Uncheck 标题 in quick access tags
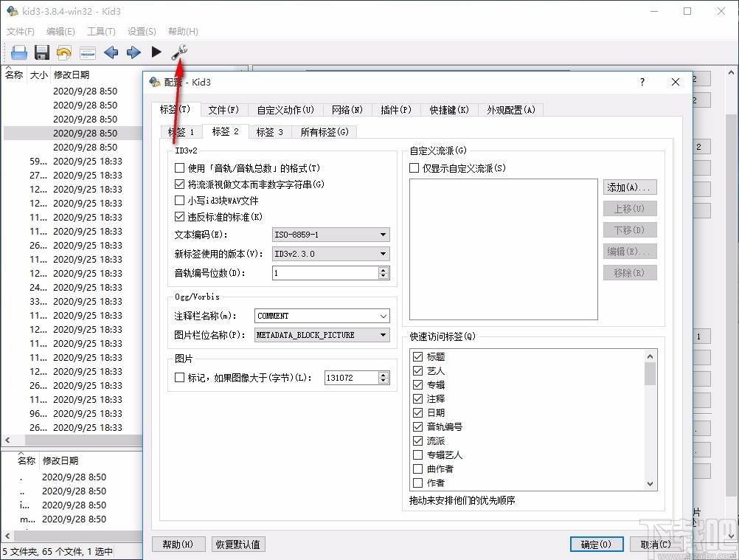The width and height of the screenshot is (739, 560). point(417,356)
